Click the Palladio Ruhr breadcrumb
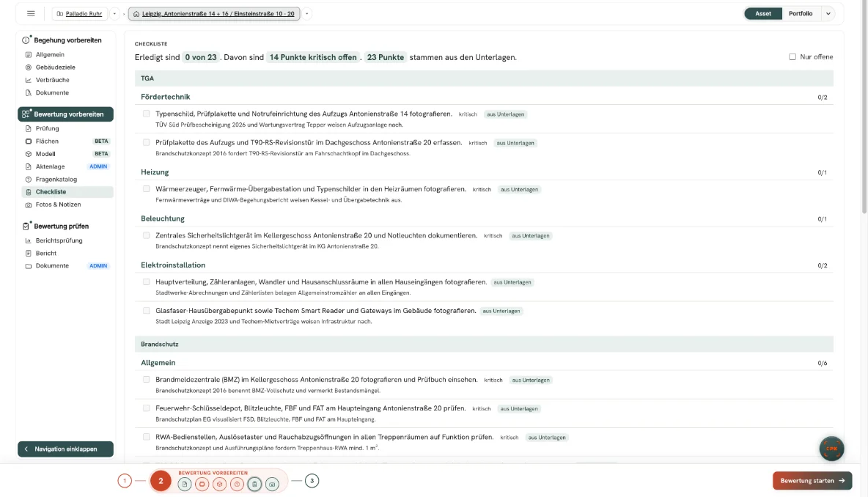868x497 pixels. [x=79, y=14]
